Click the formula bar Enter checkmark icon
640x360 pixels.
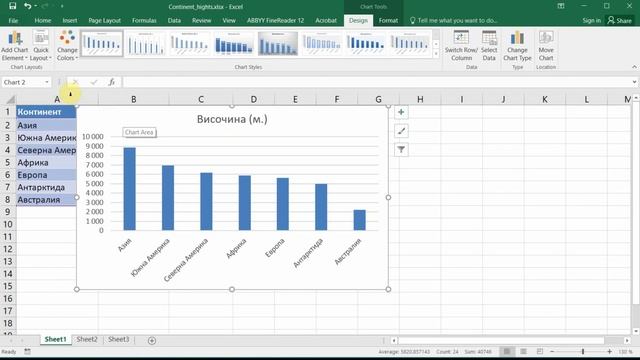[94, 82]
